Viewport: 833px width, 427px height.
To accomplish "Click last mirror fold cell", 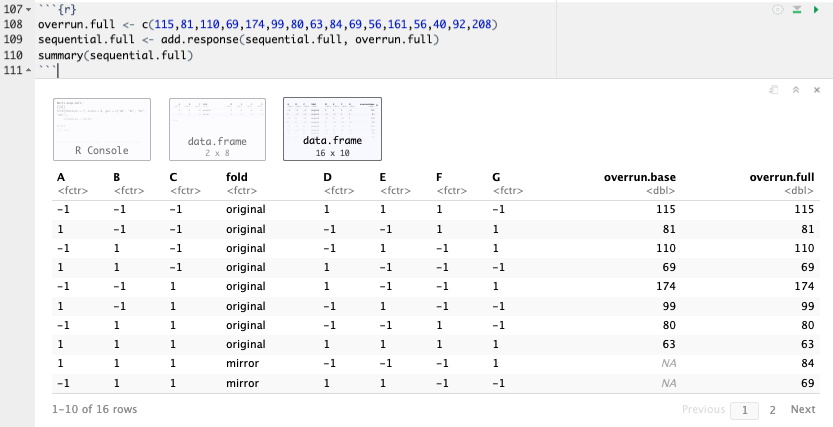I will click(x=242, y=383).
